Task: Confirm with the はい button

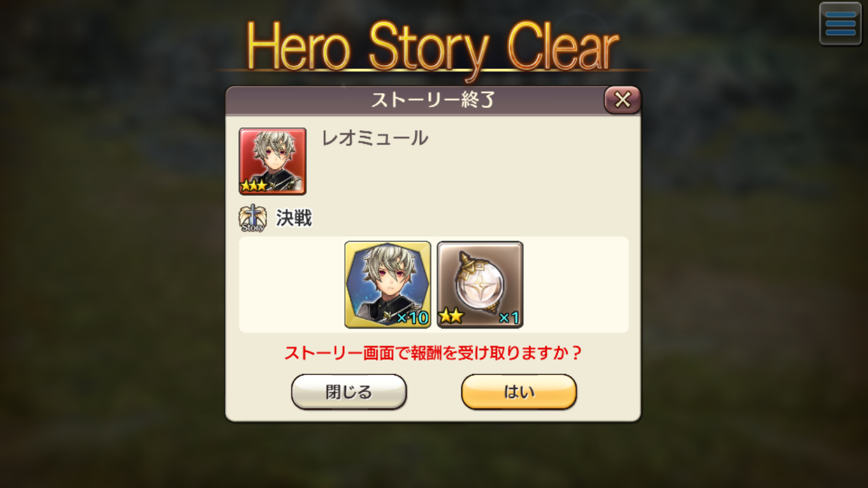Action: coord(519,392)
